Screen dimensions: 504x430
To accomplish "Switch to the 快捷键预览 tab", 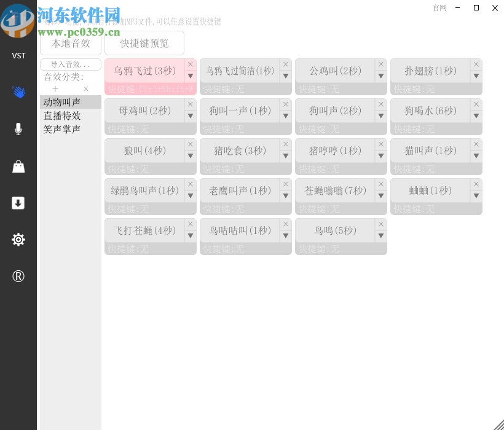I will [144, 43].
